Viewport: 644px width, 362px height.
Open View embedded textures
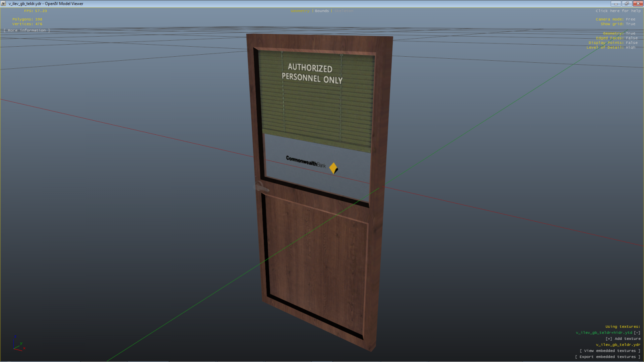click(x=609, y=351)
